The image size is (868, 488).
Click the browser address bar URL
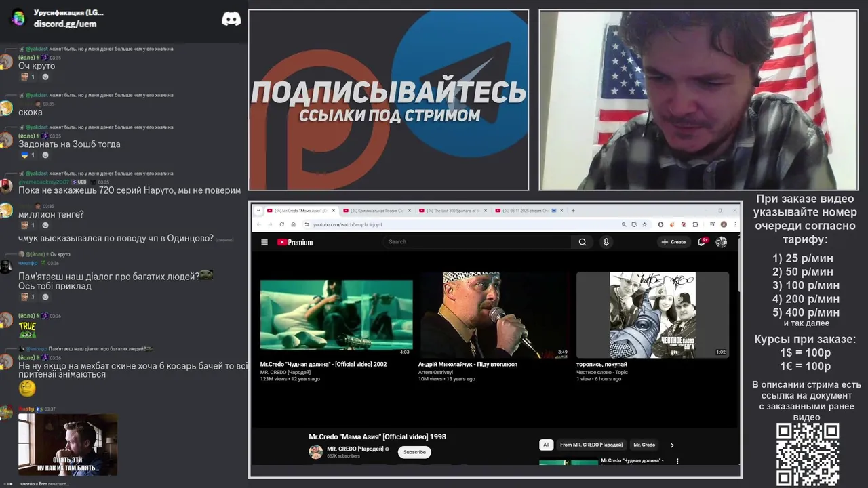click(347, 224)
